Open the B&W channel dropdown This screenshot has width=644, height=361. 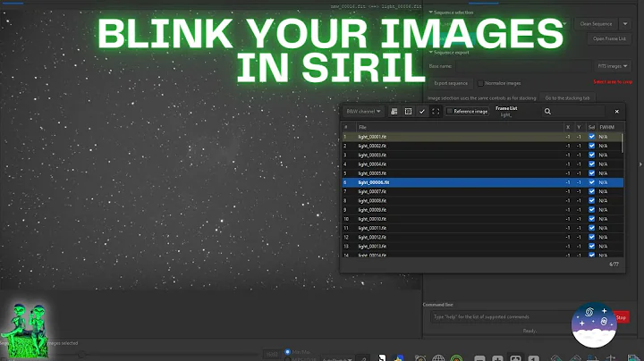(x=363, y=112)
